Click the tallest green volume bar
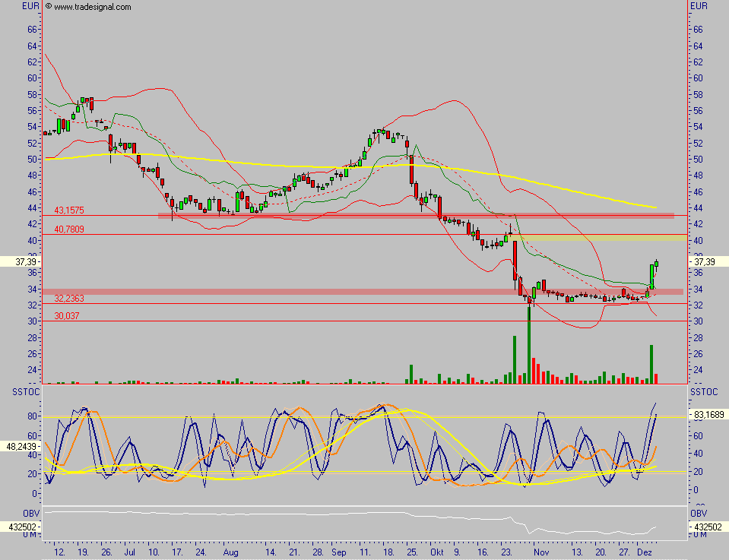729x560 pixels. (529, 342)
